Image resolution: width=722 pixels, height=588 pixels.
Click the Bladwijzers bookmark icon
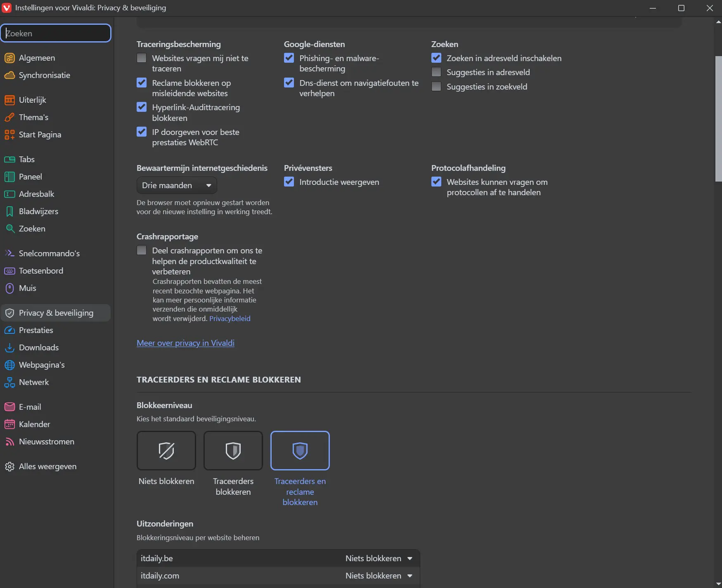click(9, 212)
